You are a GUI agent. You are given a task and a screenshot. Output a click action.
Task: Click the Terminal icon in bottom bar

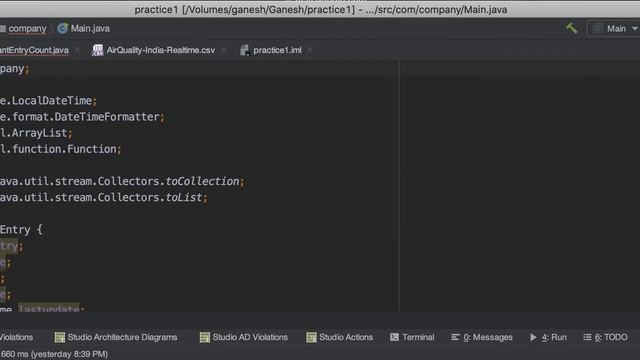tap(394, 337)
